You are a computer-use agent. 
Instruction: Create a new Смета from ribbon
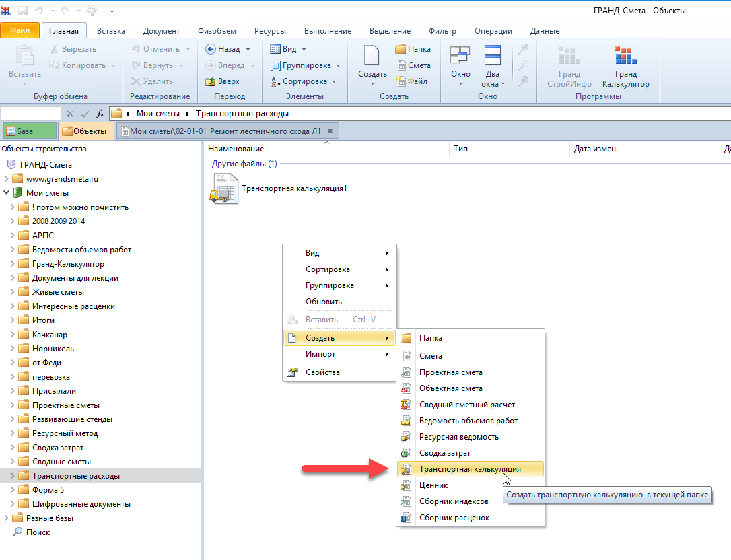coord(413,65)
